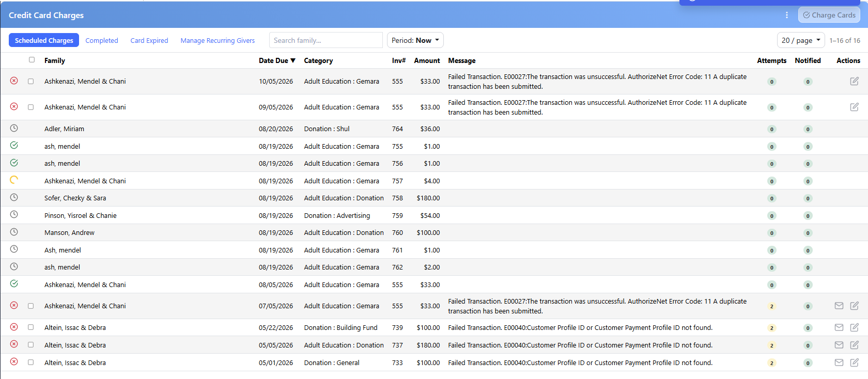Select the Ashkenazi 10/05/2026 row checkbox
The image size is (868, 379).
coord(31,82)
